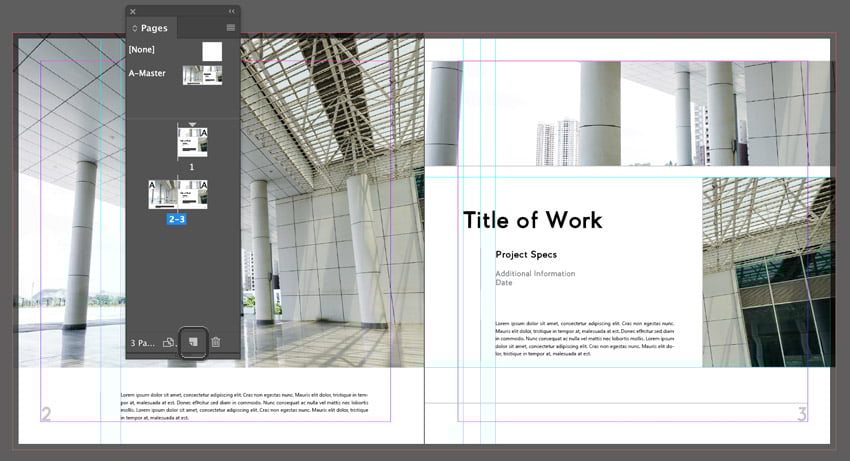Click the highlighted 2-3 spread label
Screen dimensions: 850x461
(177, 219)
